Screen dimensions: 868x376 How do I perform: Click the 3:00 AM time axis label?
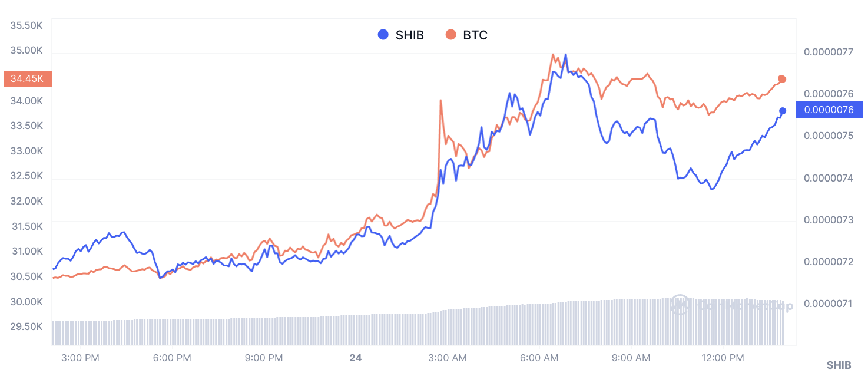(x=448, y=358)
